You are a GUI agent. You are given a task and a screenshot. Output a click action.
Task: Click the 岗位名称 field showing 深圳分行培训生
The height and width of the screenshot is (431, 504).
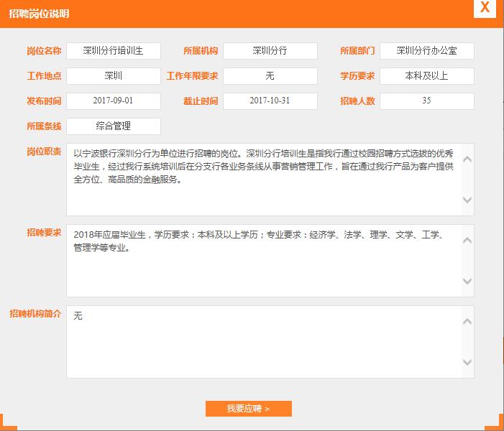click(114, 51)
